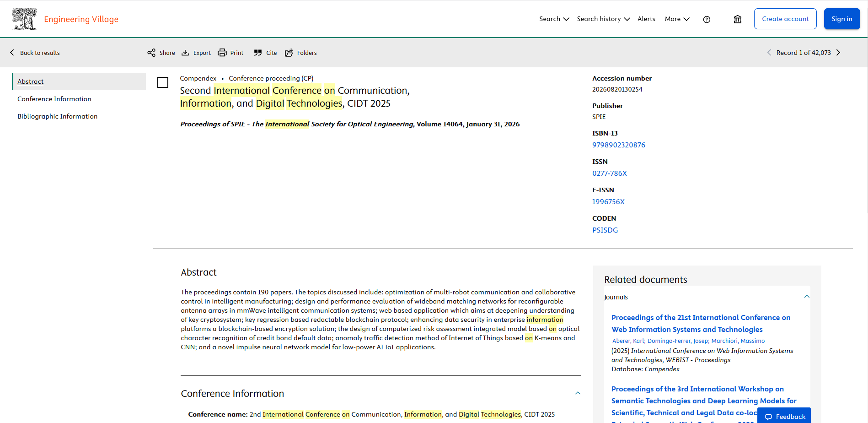Click the Engineering Village tree logo
The width and height of the screenshot is (868, 423).
coord(24,19)
